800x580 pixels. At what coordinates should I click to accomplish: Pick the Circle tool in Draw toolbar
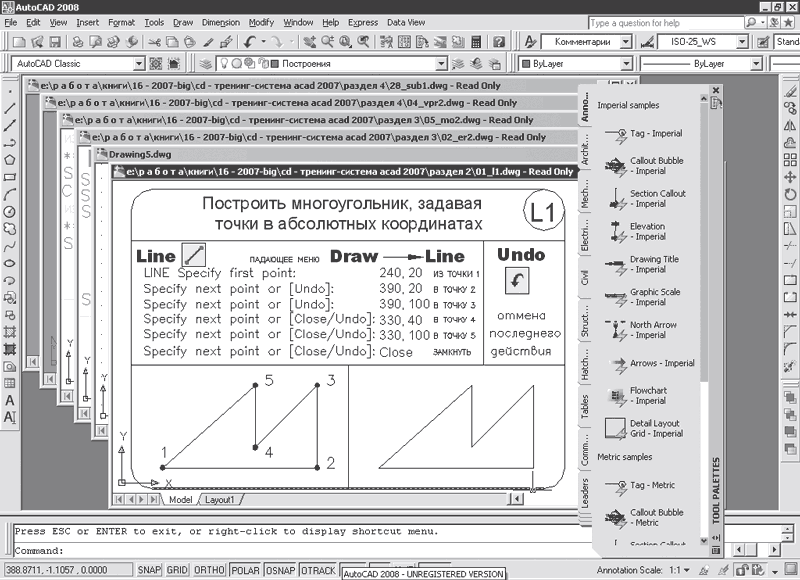[10, 211]
